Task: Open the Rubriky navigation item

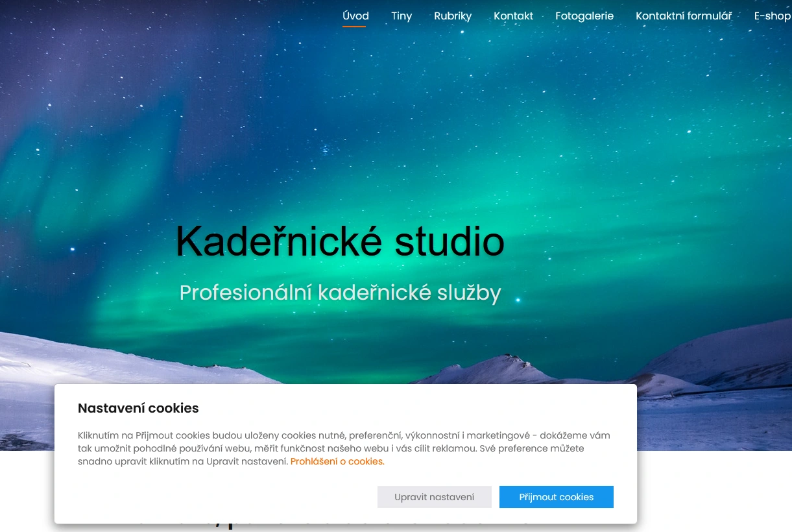Action: [x=453, y=16]
